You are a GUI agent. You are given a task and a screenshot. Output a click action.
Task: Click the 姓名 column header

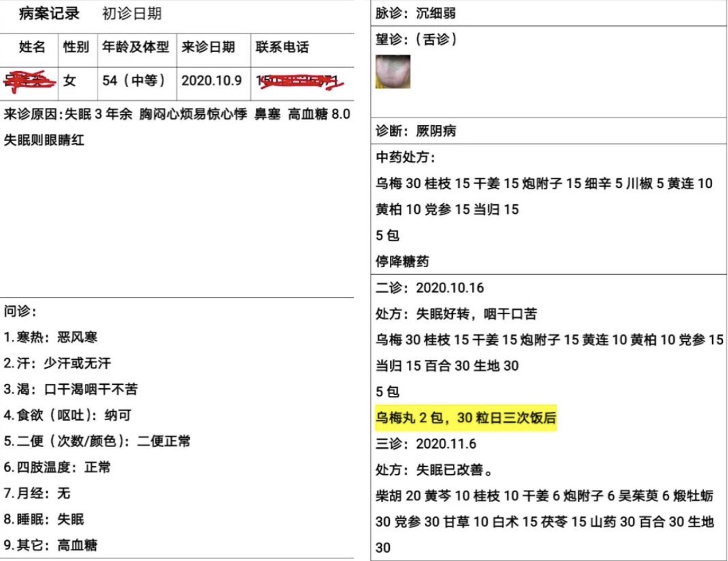coord(32,48)
